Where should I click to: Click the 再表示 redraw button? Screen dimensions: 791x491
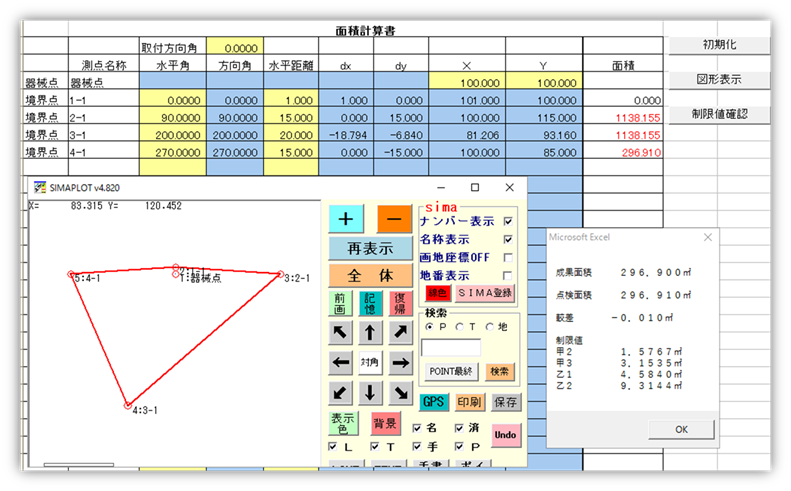(370, 248)
